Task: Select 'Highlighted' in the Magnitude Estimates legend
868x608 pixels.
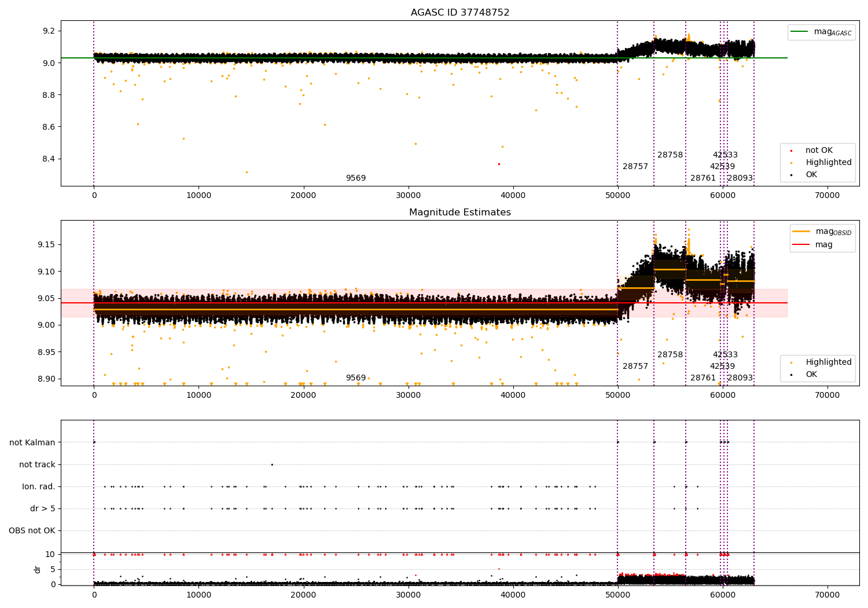Action: point(822,362)
